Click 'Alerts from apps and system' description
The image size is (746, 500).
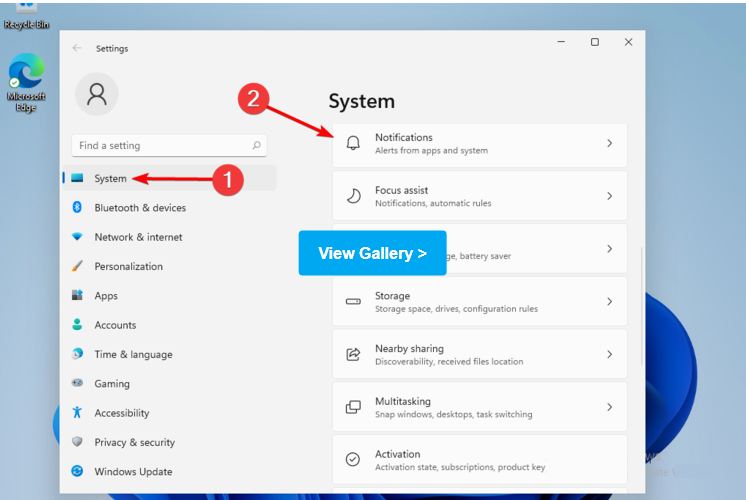click(431, 150)
